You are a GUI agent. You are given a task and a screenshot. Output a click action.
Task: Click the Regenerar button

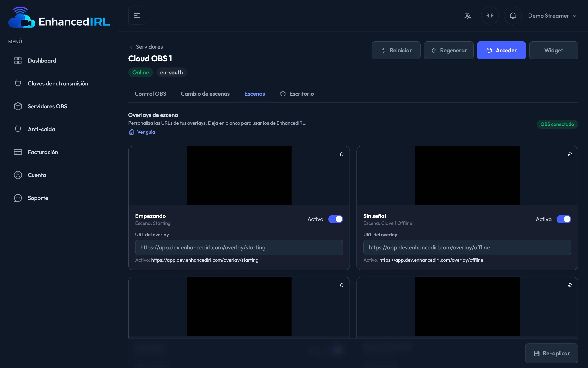(x=449, y=50)
